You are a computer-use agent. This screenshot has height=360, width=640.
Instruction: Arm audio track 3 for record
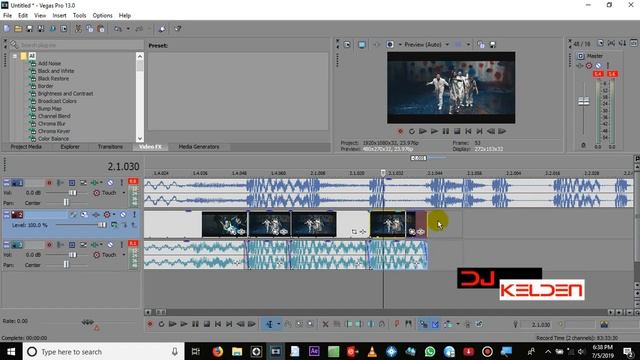49,244
